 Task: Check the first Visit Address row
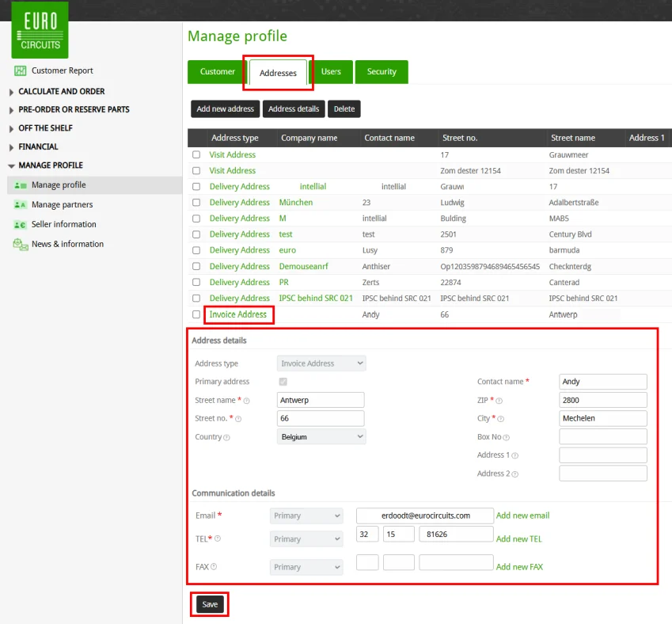pos(196,155)
